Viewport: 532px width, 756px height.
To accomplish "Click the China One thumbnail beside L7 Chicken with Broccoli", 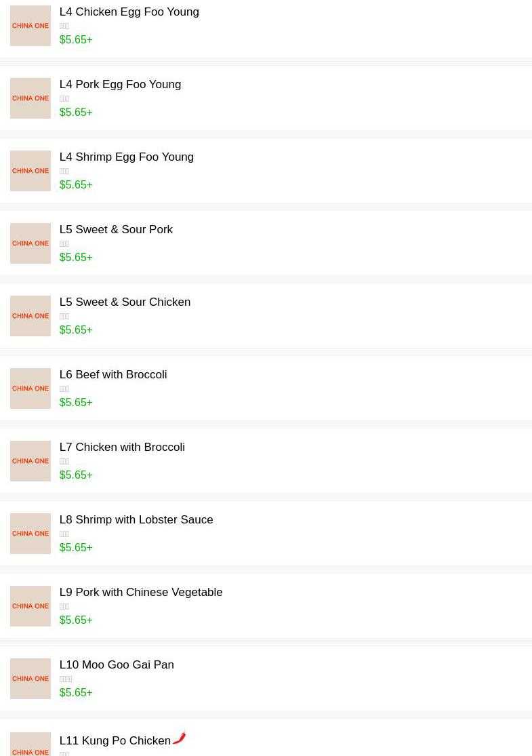I will click(30, 461).
